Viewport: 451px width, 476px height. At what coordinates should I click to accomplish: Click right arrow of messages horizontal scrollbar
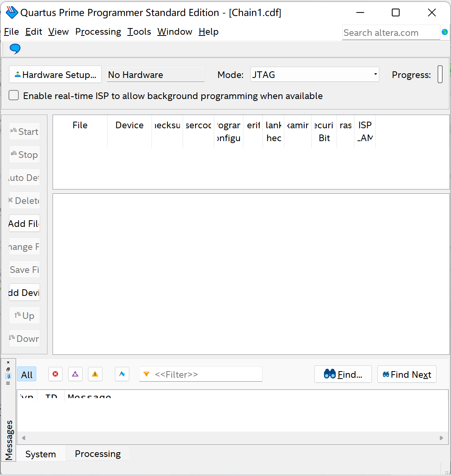[441, 438]
